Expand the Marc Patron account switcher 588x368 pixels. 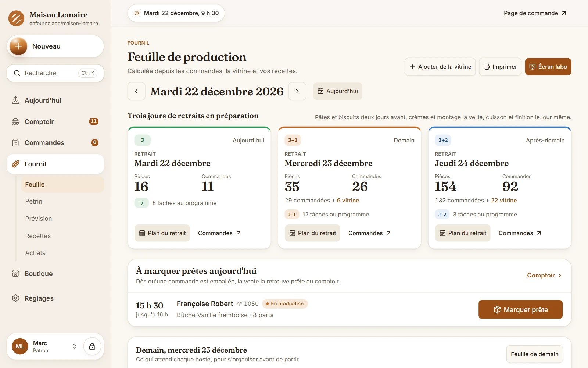tap(45, 346)
